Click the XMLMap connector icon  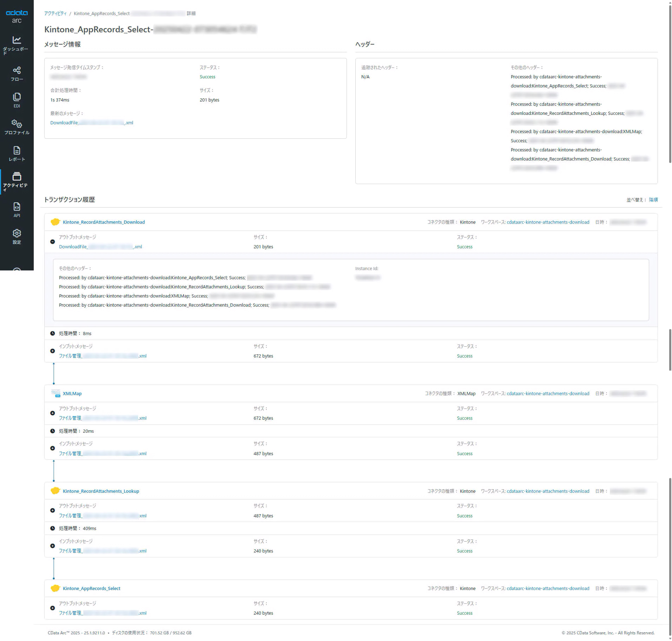point(56,393)
